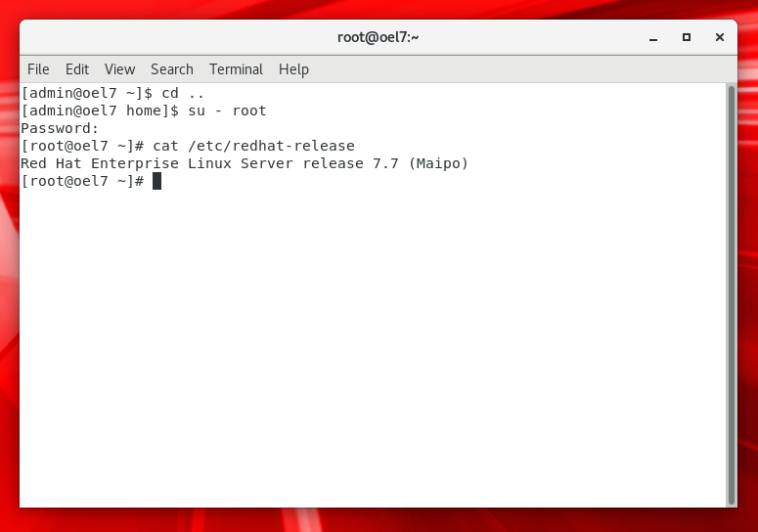Click the 'cat /etc/redhat-release' command
Screen dimensions: 758x532
[253, 146]
